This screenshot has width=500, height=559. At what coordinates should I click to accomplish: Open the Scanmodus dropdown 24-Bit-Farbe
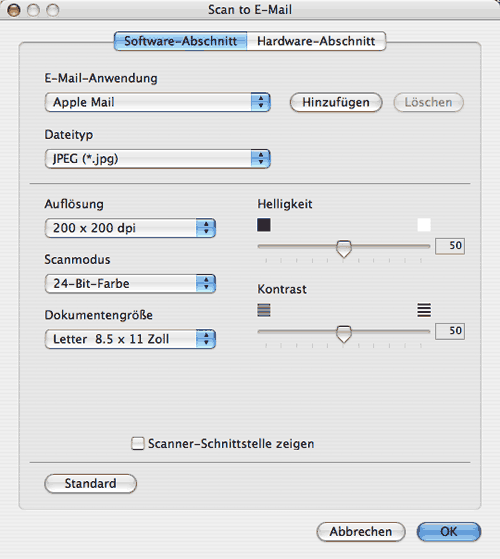pyautogui.click(x=130, y=283)
